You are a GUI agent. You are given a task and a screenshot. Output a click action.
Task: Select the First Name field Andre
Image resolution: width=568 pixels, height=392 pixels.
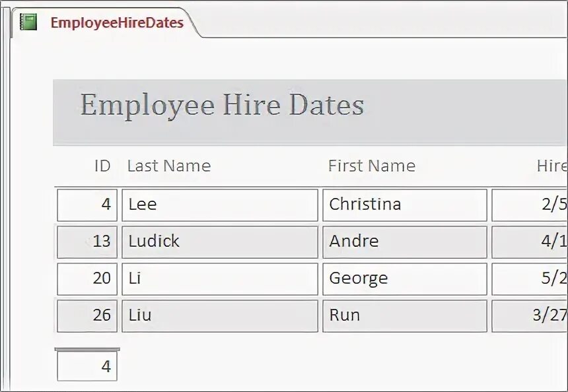pos(405,242)
